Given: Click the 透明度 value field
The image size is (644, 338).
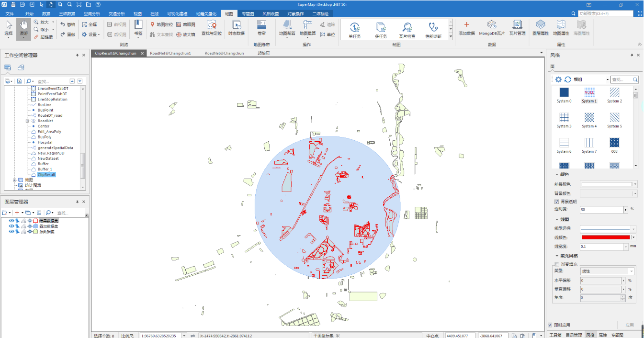Looking at the screenshot, I should click(x=601, y=210).
